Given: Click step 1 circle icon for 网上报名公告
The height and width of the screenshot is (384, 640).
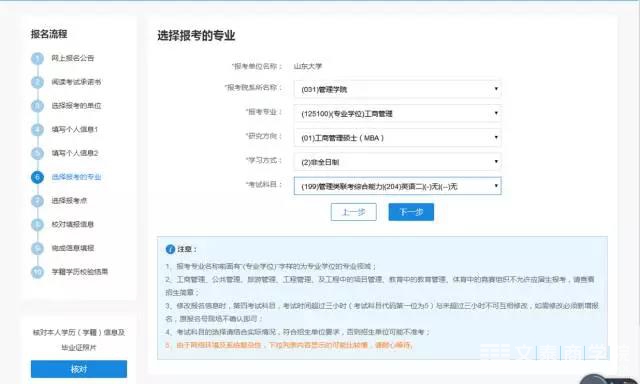Looking at the screenshot, I should click(x=37, y=59).
